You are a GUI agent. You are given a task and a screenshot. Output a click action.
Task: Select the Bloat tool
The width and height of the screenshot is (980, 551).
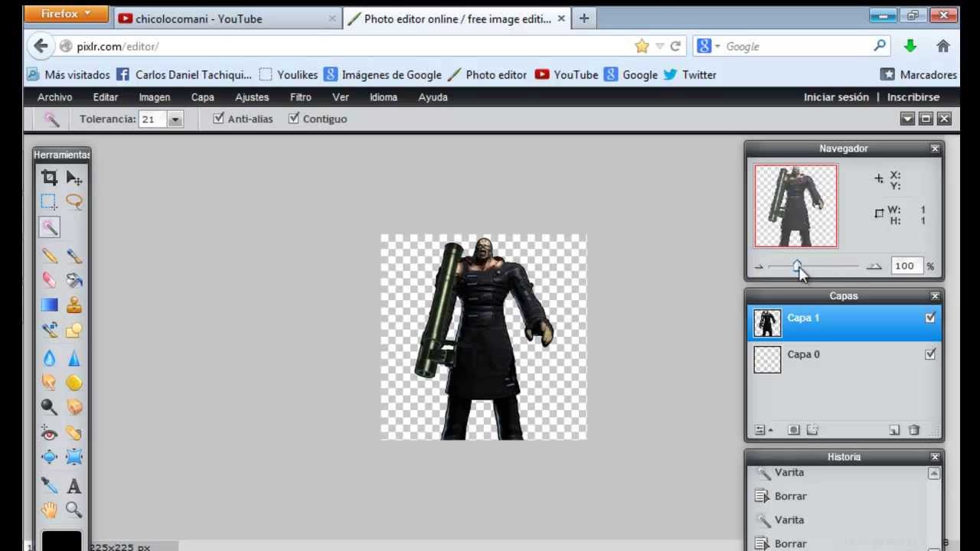point(49,457)
